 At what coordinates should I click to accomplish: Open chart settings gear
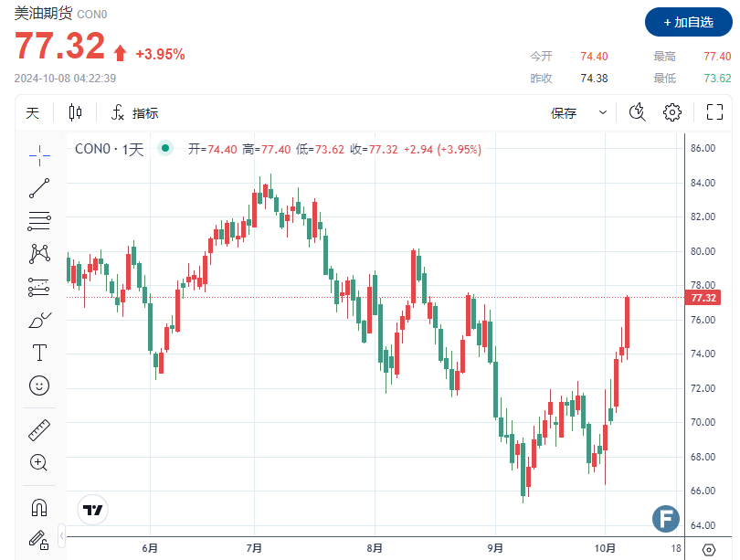pyautogui.click(x=672, y=112)
